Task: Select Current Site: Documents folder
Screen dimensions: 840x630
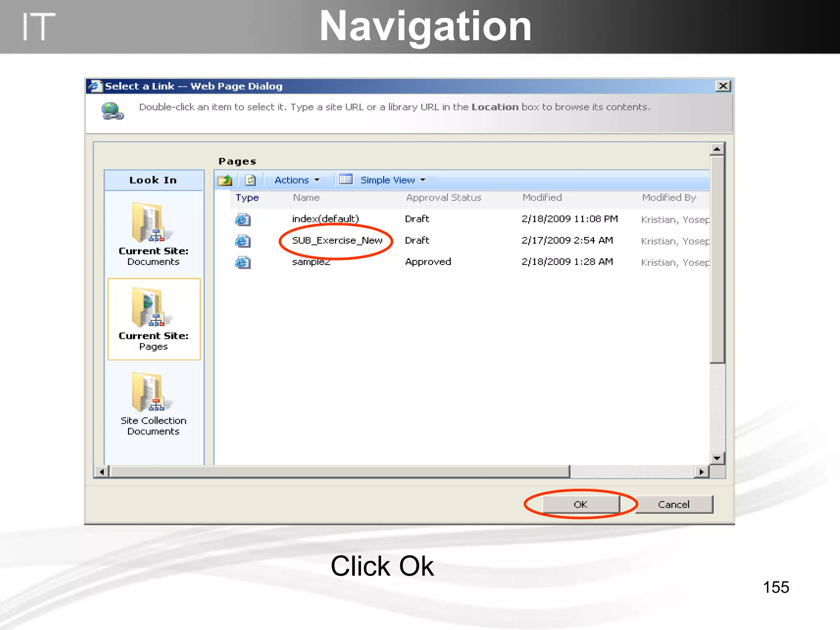Action: click(x=153, y=234)
